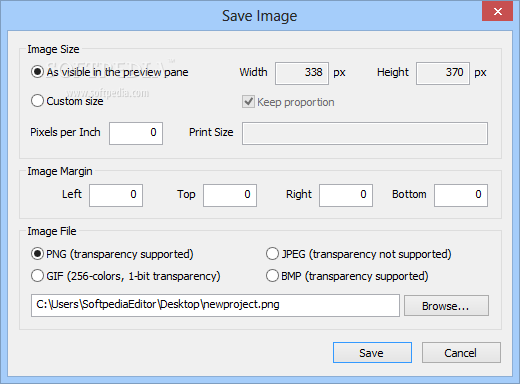Click the 'Save Image' title bar text
This screenshot has width=520, height=384.
pyautogui.click(x=260, y=16)
